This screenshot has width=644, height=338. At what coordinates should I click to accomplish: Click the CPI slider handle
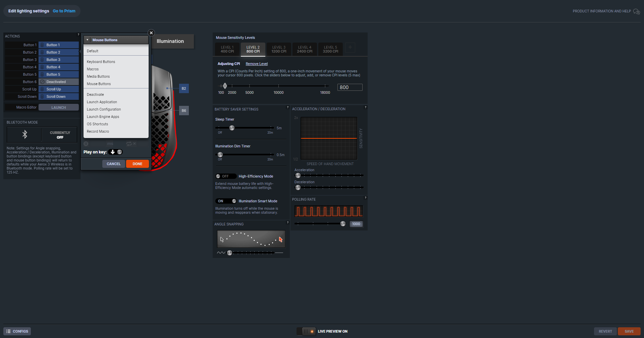(225, 86)
